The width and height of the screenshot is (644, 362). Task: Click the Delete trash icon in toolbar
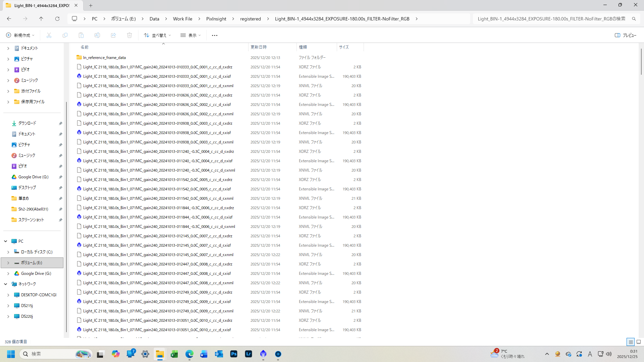(129, 35)
